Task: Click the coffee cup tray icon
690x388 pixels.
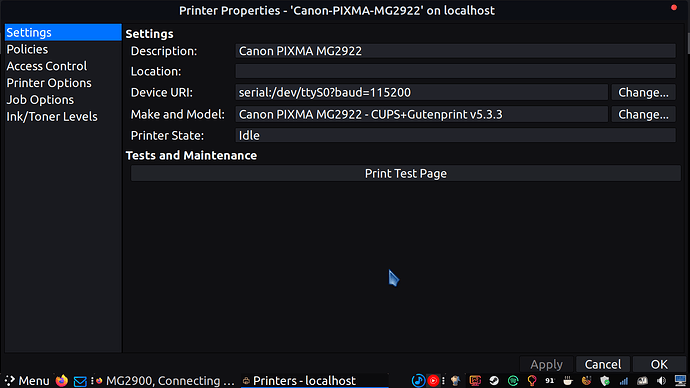Action: (568, 381)
